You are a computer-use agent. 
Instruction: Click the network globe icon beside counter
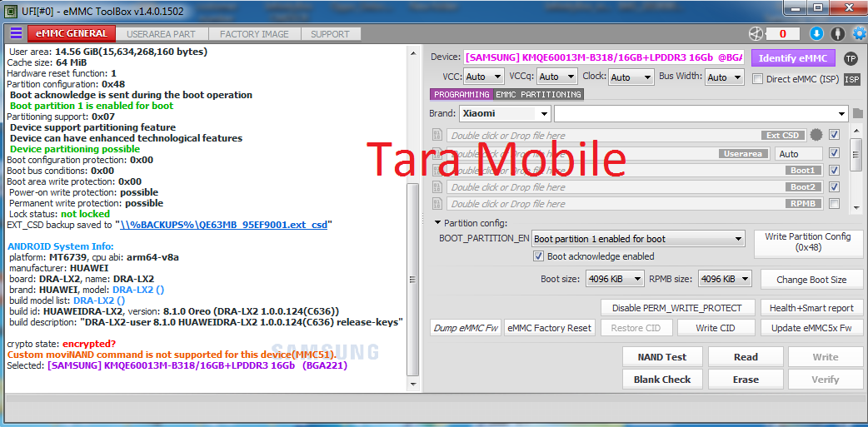coord(756,34)
